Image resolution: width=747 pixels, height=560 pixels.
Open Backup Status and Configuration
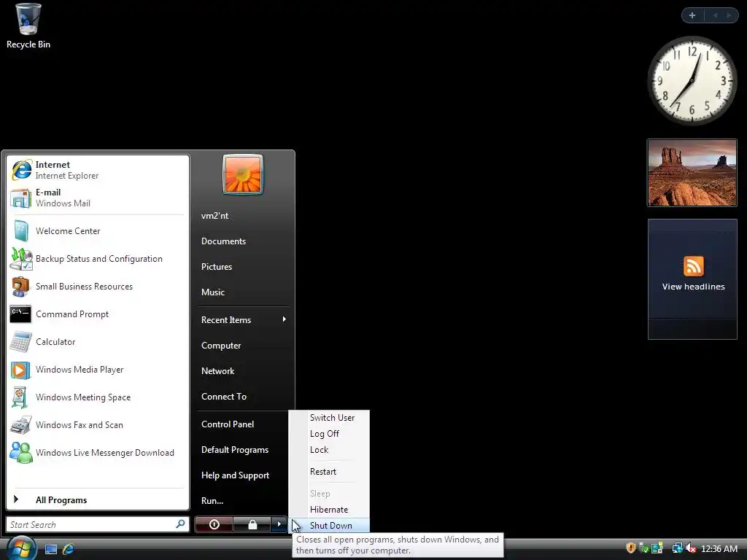98,259
